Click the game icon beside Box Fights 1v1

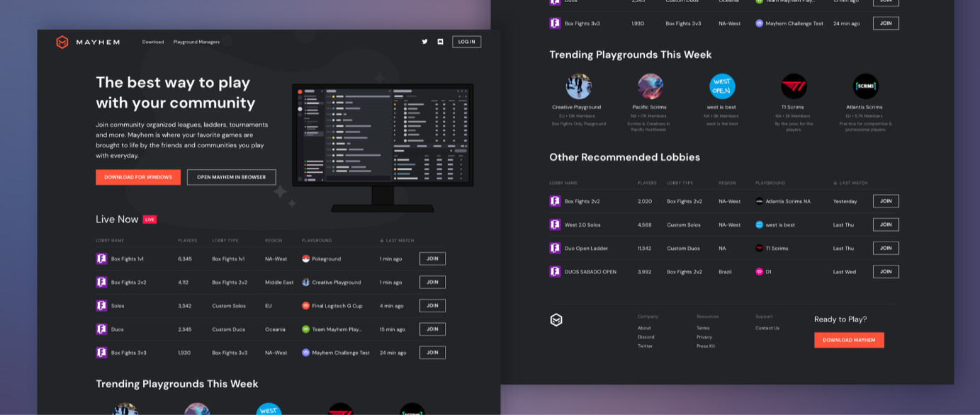point(101,258)
